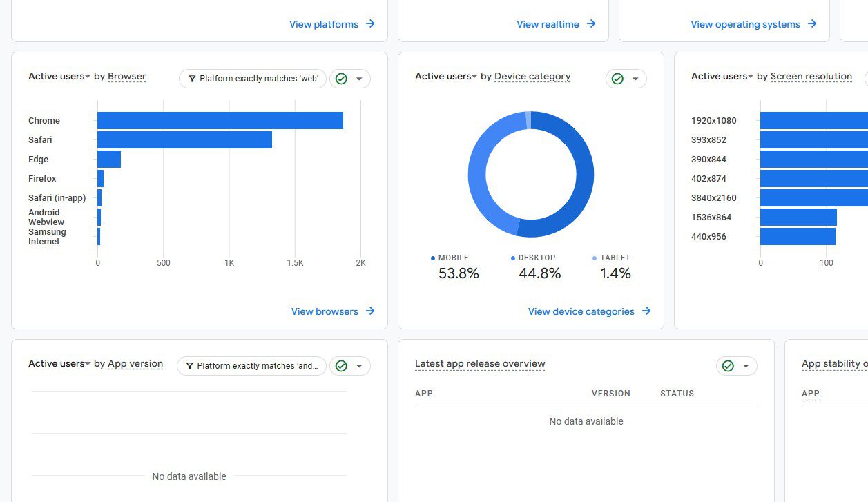868x502 pixels.
Task: Click the Platform exactly matches 'and...' filter chip
Action: pos(251,366)
